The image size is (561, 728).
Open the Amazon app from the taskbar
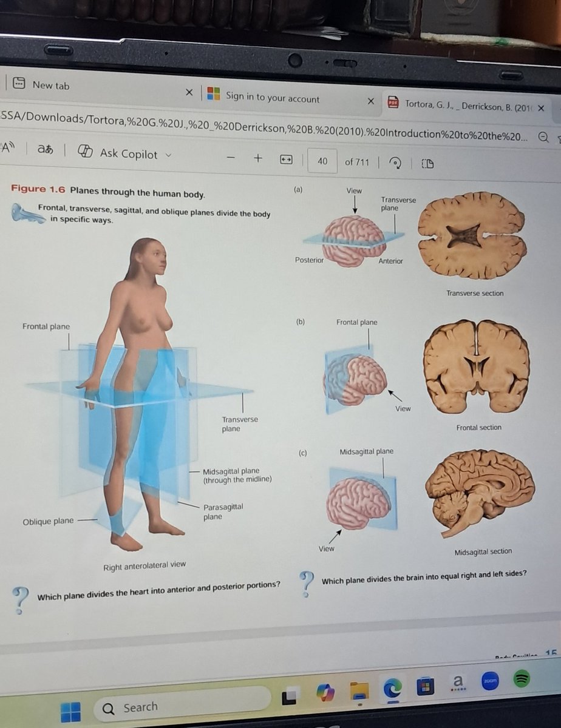coord(458,684)
